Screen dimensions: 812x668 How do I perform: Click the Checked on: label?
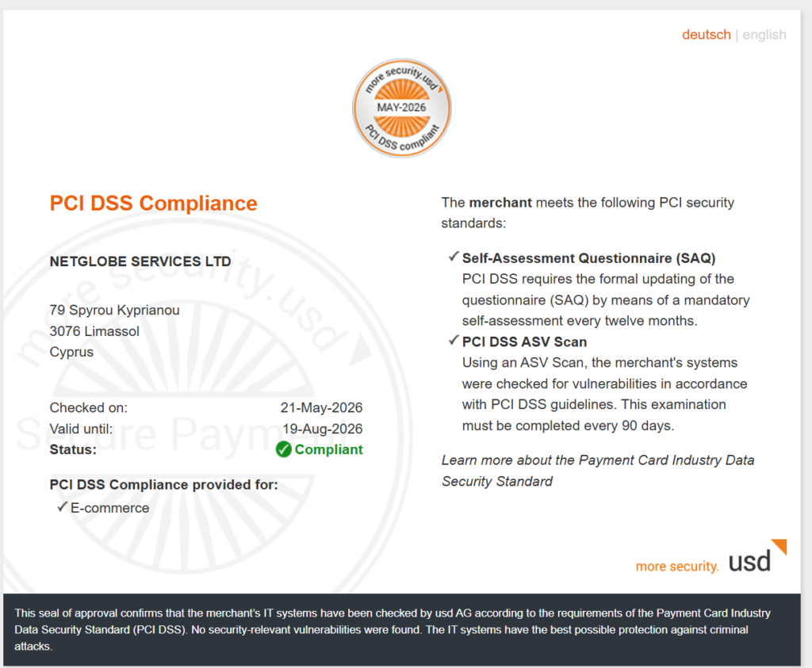click(x=89, y=408)
